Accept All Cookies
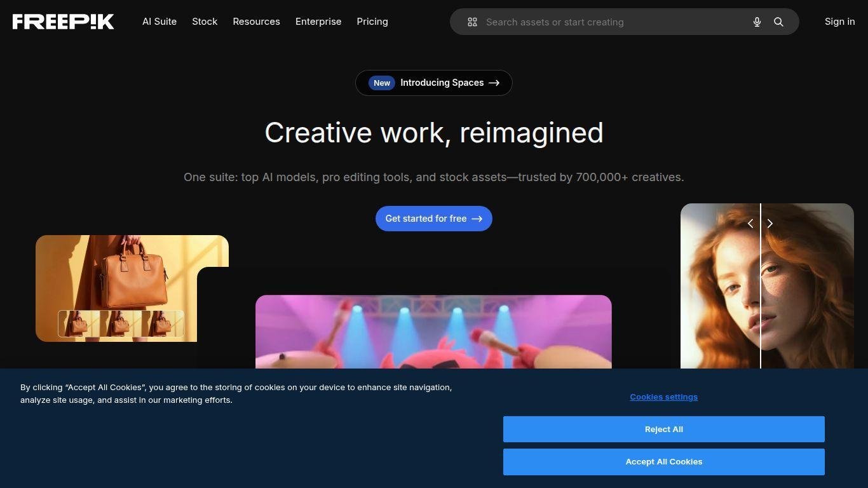 (664, 462)
